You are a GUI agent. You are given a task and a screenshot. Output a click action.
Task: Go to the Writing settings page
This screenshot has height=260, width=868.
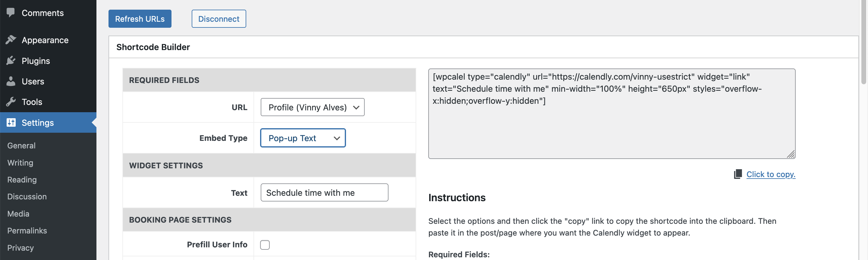pos(20,163)
